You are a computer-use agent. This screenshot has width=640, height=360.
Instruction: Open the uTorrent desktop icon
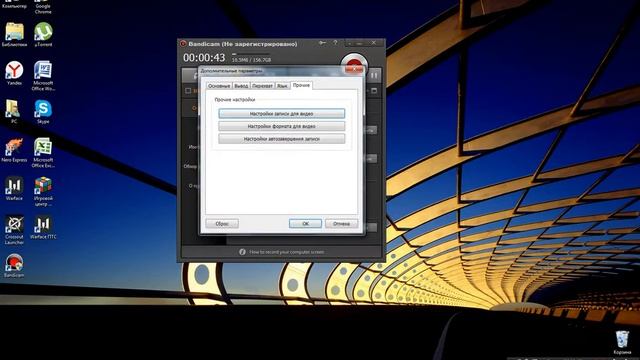(x=43, y=35)
